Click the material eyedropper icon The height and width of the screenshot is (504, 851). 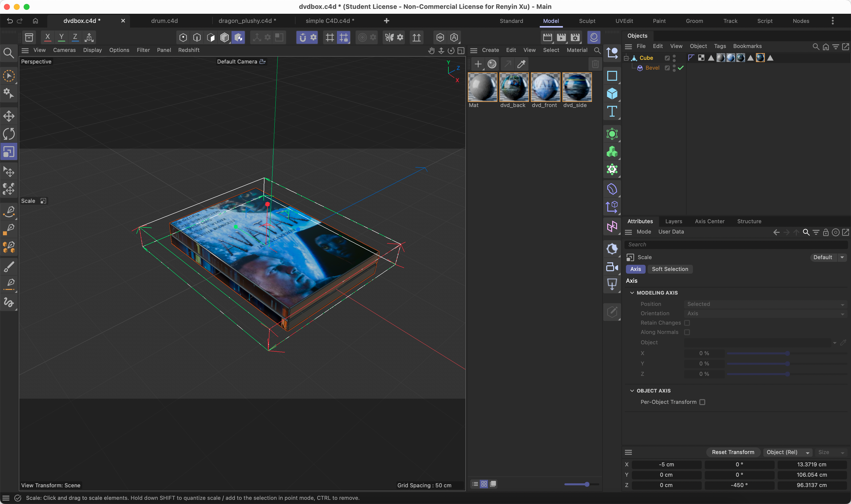click(x=521, y=64)
